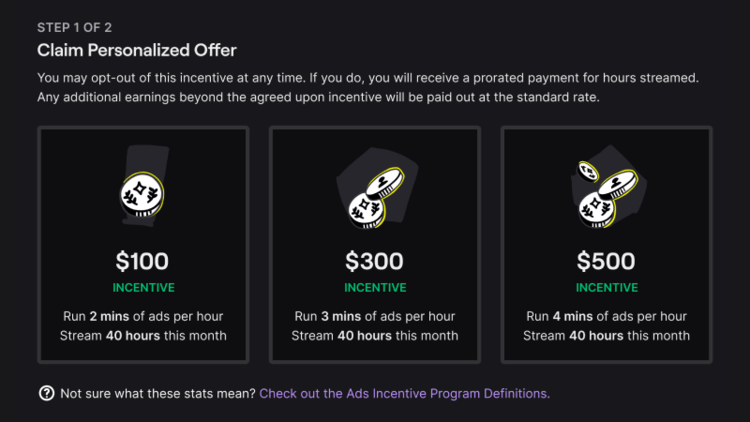Click "Run 4 mins of ads per hour"
The width and height of the screenshot is (750, 422).
coord(606,316)
